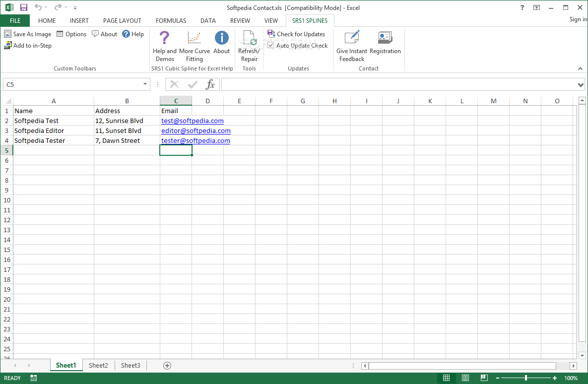Click the editor@softpedia.com link
This screenshot has height=384, width=588.
pyautogui.click(x=196, y=130)
